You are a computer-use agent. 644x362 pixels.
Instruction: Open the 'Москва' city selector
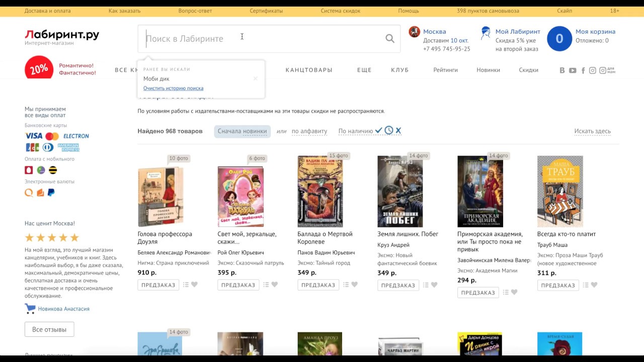(435, 32)
